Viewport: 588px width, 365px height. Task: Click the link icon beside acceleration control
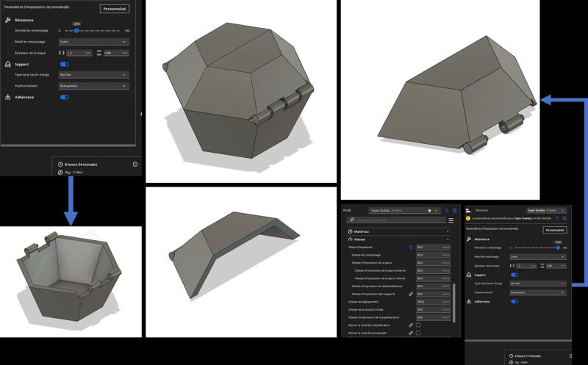click(x=411, y=325)
